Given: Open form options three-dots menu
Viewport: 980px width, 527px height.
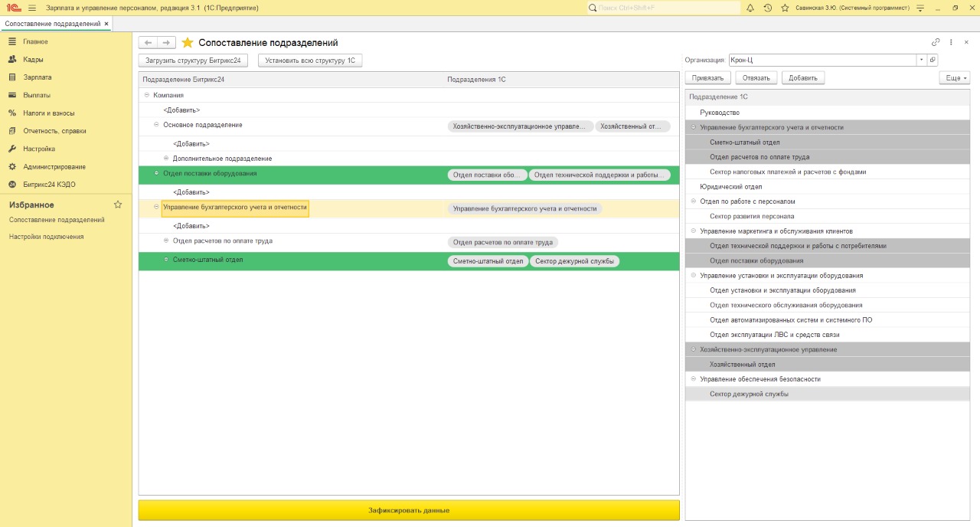Looking at the screenshot, I should pos(951,42).
